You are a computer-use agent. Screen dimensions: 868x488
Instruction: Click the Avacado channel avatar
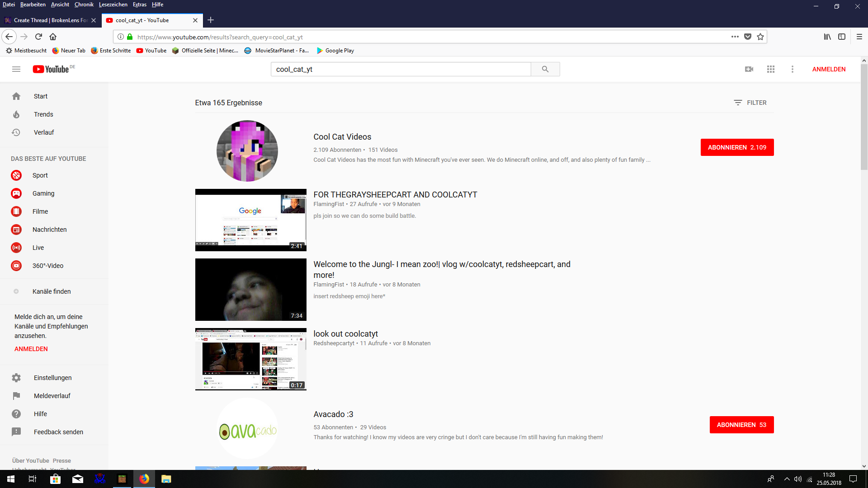(x=247, y=428)
